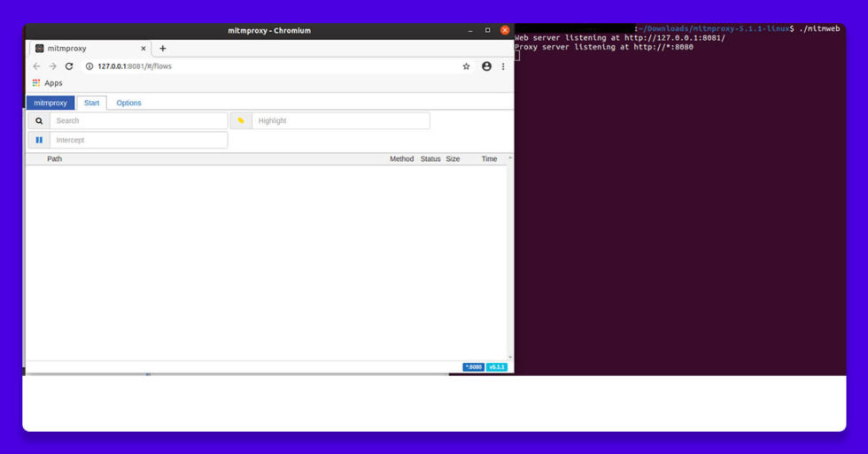This screenshot has height=454, width=868.
Task: Switch to the Start tab
Action: (x=92, y=103)
